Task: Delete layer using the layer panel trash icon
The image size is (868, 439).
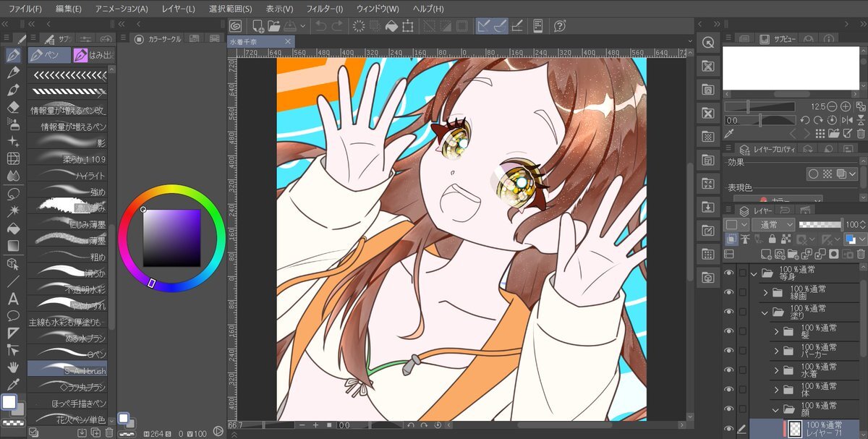Action: 860,255
